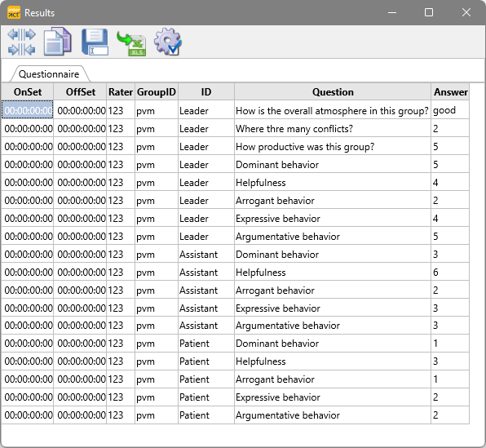The image size is (486, 448).
Task: Click Rater '123' in Patient Argumentative row
Action: (x=121, y=415)
